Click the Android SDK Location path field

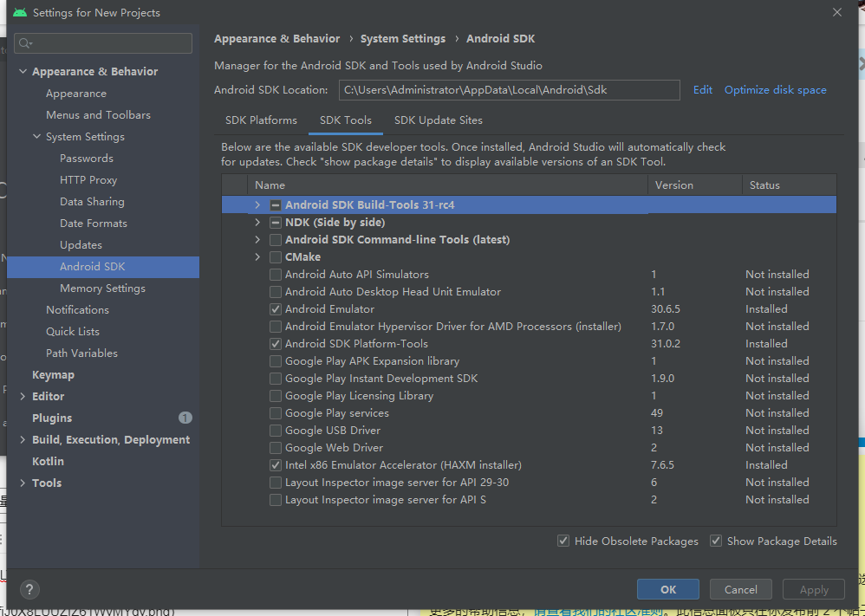coord(509,90)
